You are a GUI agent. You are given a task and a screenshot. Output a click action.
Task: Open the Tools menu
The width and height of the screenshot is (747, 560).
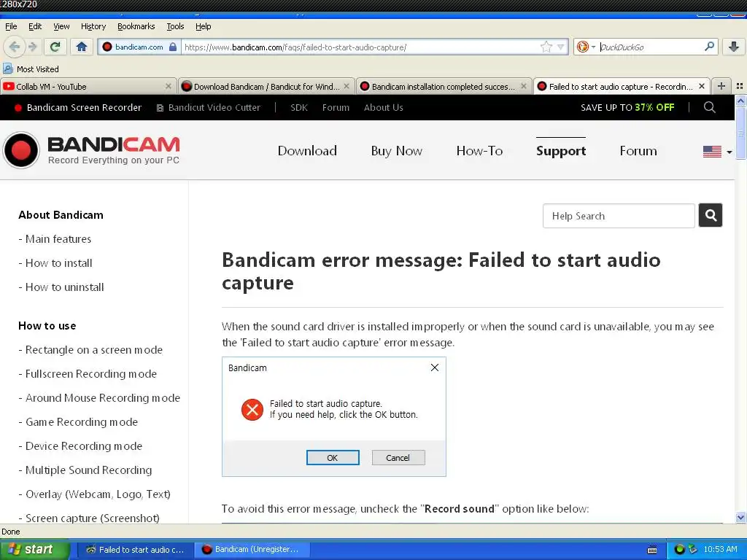pyautogui.click(x=175, y=26)
